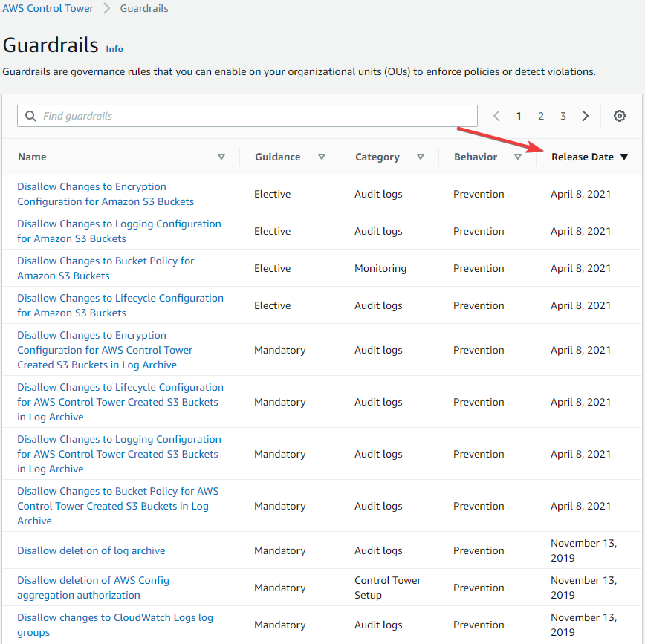Image resolution: width=645 pixels, height=644 pixels.
Task: Open Disallow deletion of log archive
Action: (91, 550)
